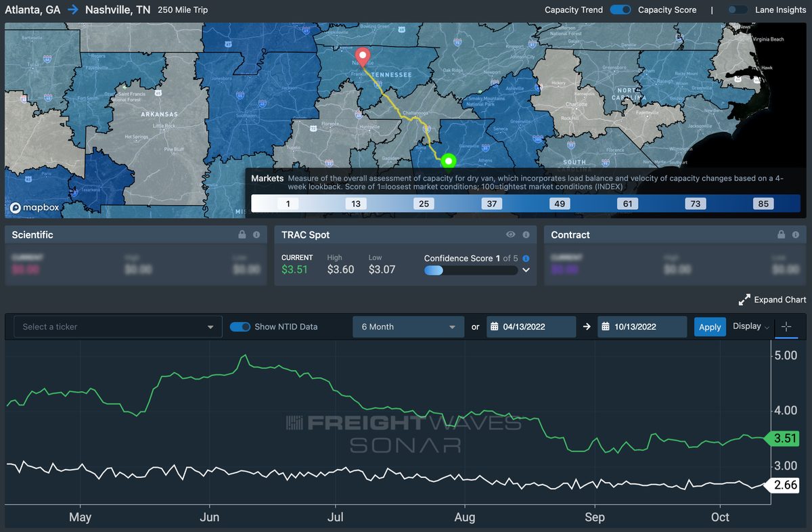Click legend value 13 on capacity scale
This screenshot has height=532, width=812.
point(356,204)
